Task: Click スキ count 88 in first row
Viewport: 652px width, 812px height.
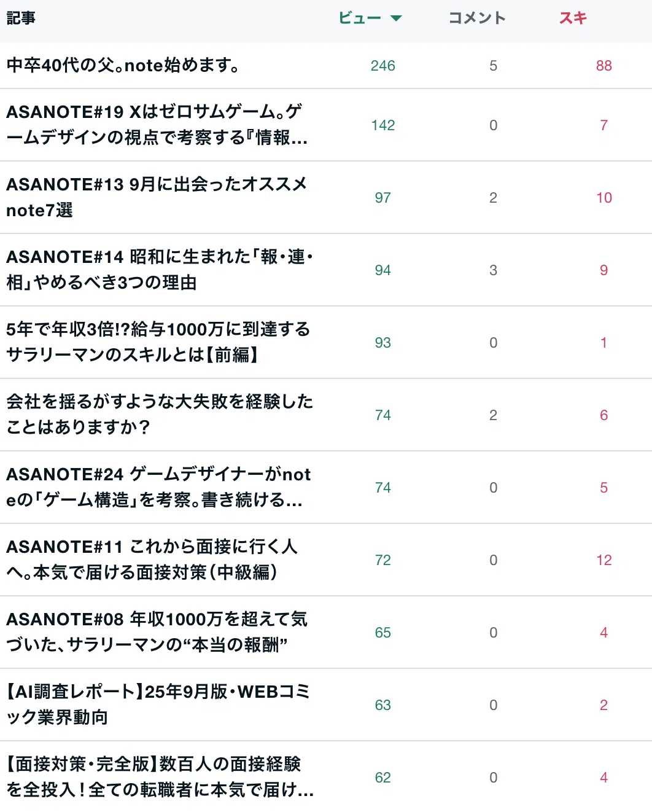Action: pos(604,66)
